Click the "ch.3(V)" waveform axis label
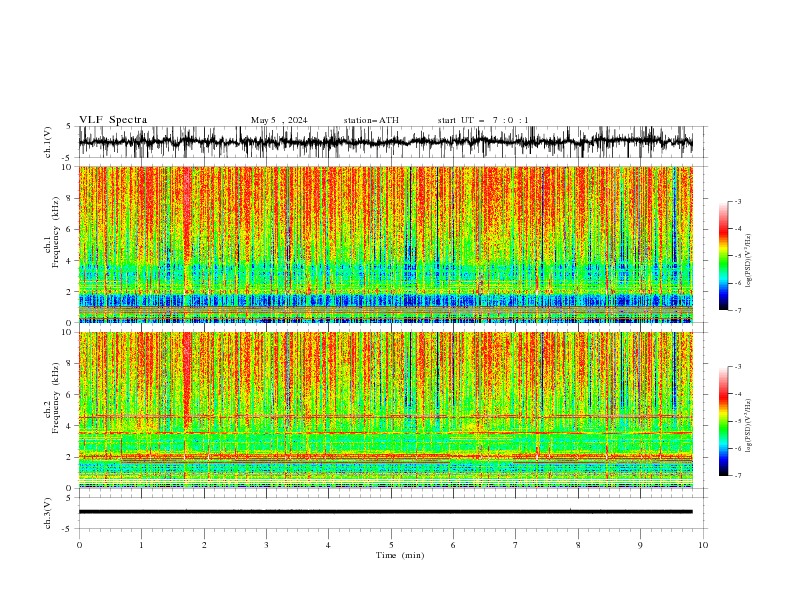 tap(48, 513)
